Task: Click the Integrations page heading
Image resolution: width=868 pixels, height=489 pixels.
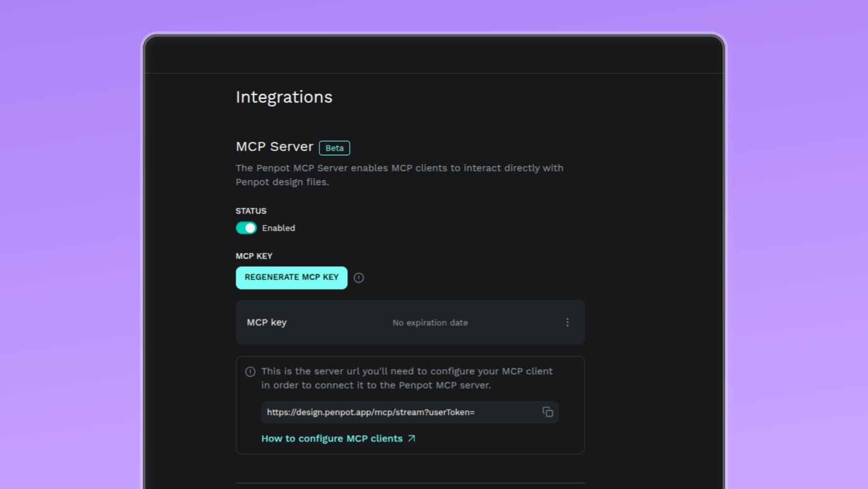Action: (x=284, y=97)
